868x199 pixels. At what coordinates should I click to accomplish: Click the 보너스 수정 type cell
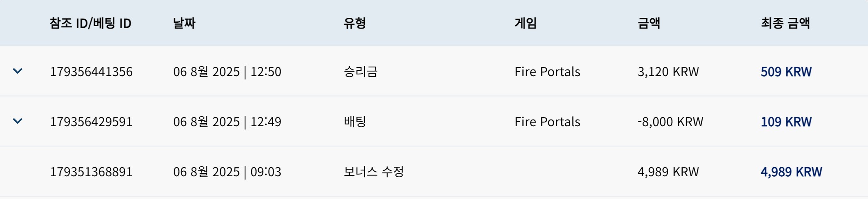(373, 171)
